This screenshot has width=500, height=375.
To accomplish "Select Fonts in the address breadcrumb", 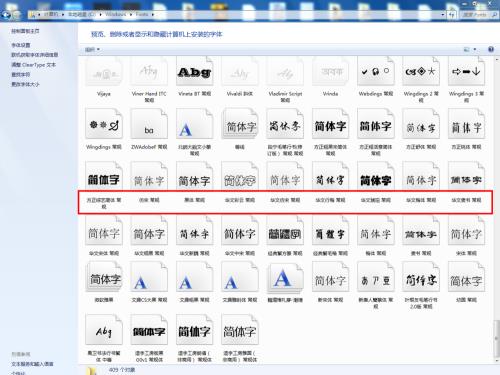I will tap(142, 14).
